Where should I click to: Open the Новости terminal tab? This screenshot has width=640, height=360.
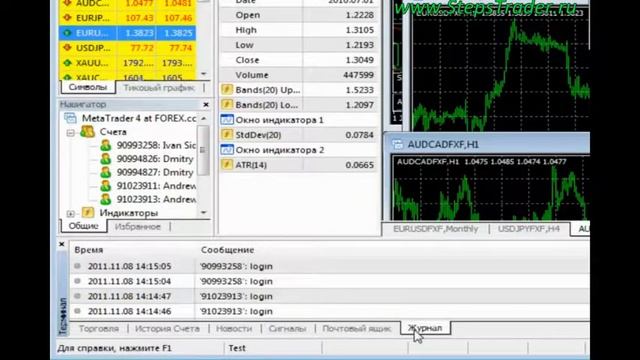click(234, 329)
